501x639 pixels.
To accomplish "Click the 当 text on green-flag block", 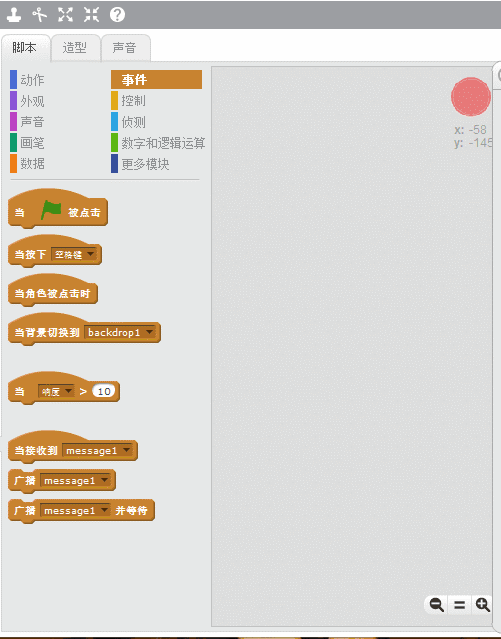I will (x=20, y=212).
